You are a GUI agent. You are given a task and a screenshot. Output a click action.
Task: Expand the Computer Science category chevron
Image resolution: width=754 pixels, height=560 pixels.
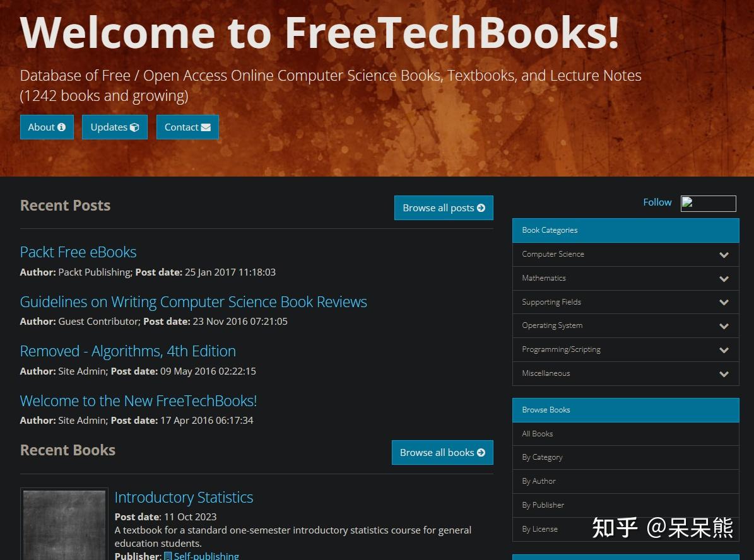pyautogui.click(x=724, y=255)
